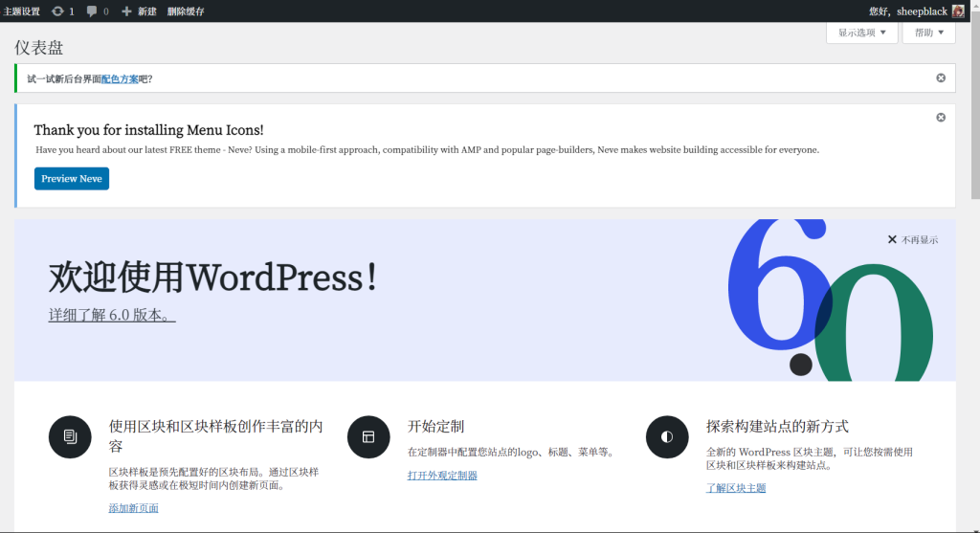Click the sheepblack user avatar

click(958, 11)
